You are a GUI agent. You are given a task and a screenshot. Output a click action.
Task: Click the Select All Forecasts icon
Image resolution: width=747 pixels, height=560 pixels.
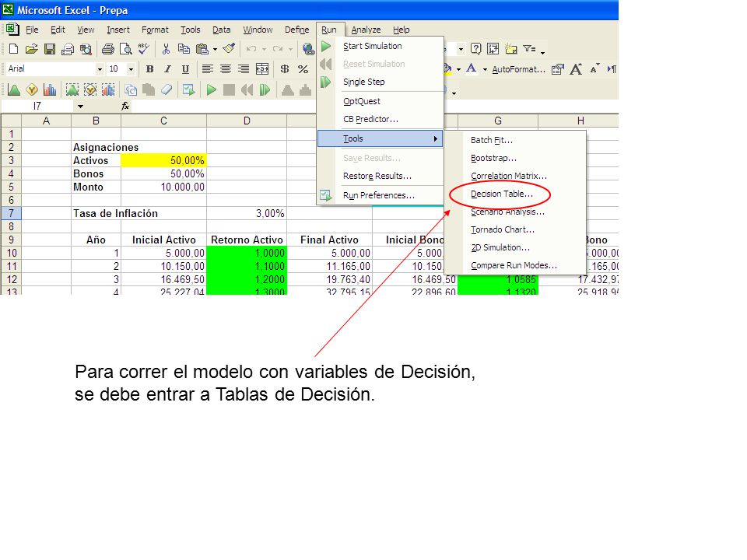tap(108, 89)
